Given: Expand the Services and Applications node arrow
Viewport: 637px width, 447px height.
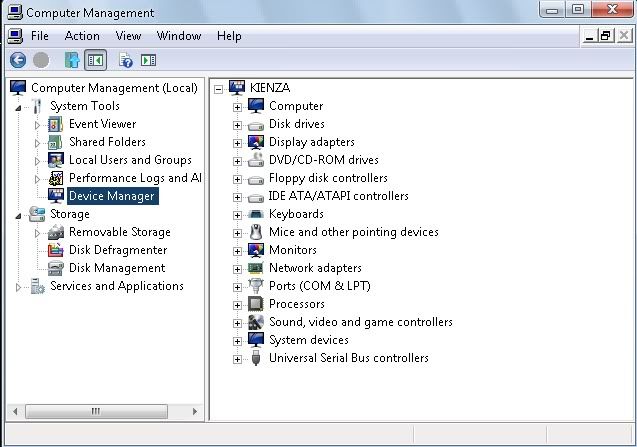Looking at the screenshot, I should pos(18,287).
